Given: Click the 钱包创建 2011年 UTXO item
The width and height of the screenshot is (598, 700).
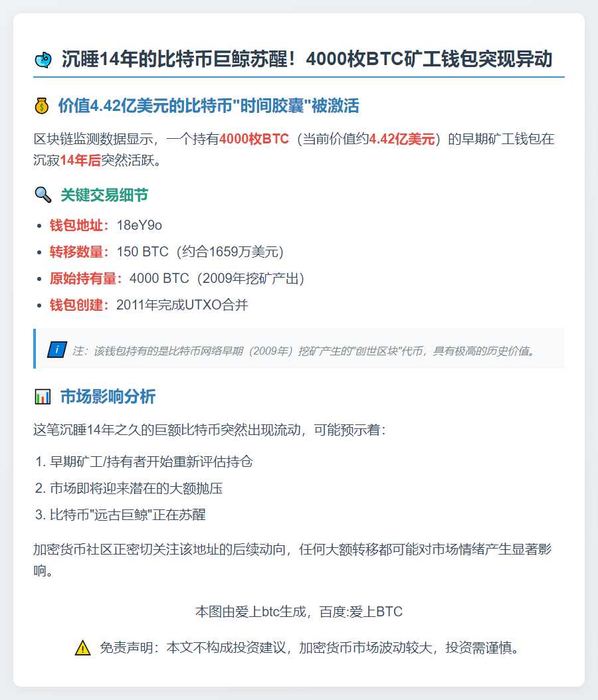Looking at the screenshot, I should point(149,305).
